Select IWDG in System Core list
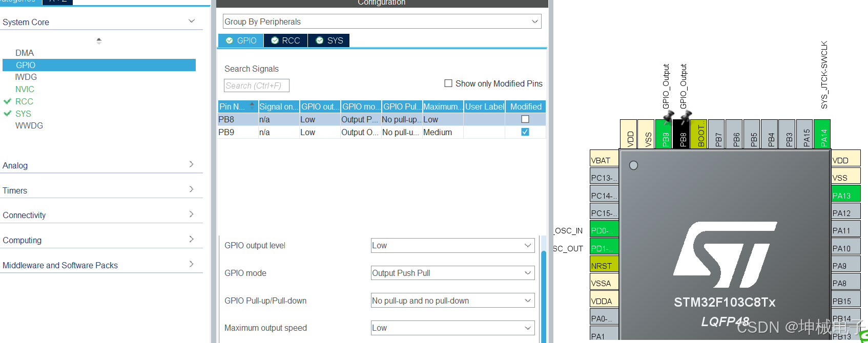Image resolution: width=868 pixels, height=343 pixels. click(x=26, y=77)
